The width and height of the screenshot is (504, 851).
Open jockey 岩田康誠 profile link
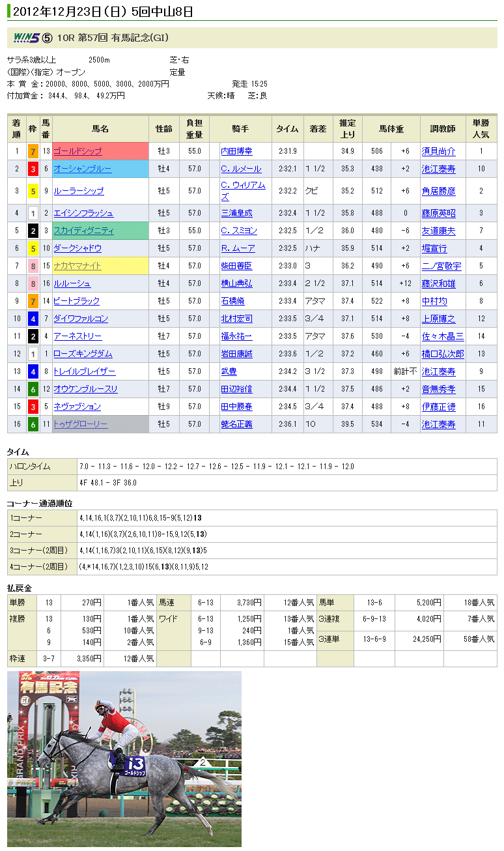(236, 354)
